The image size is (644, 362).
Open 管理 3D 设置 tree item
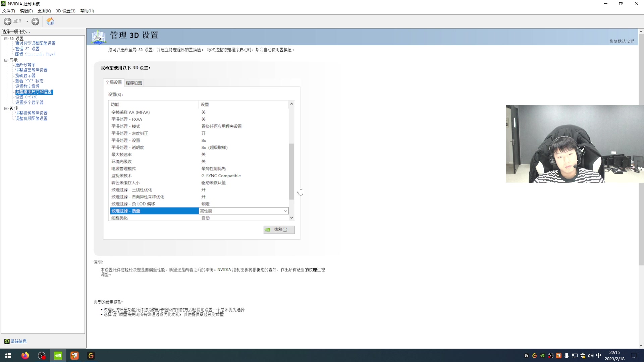[x=27, y=49]
